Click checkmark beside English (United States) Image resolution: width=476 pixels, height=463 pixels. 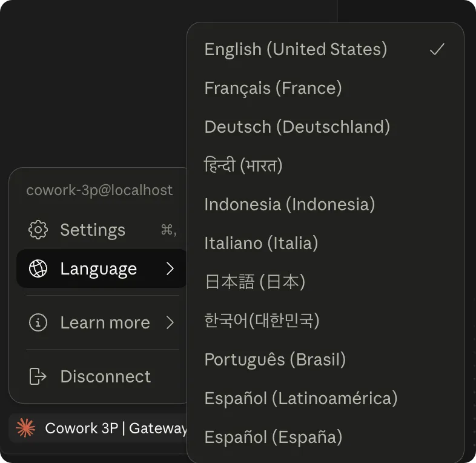(x=437, y=50)
